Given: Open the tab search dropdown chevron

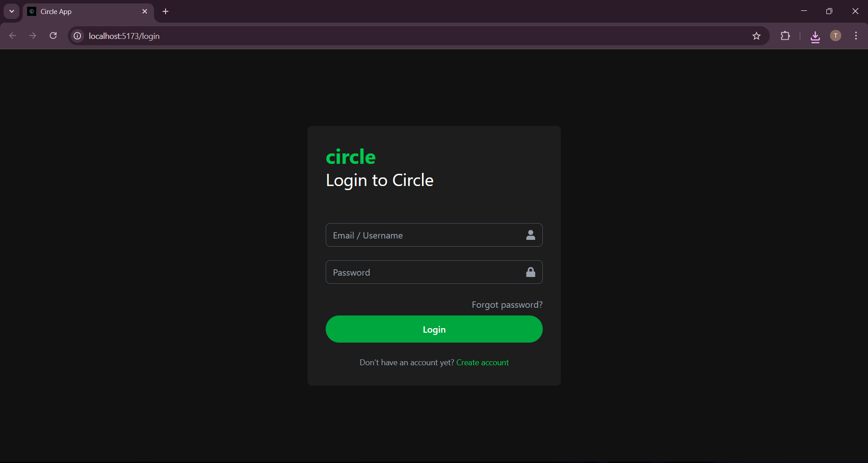Looking at the screenshot, I should (11, 11).
